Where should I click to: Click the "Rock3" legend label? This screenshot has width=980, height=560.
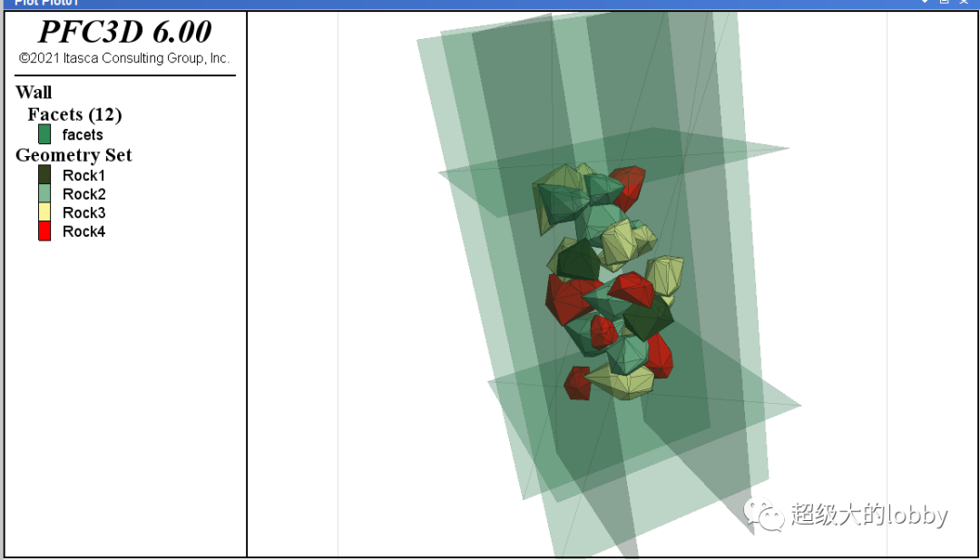pos(83,213)
